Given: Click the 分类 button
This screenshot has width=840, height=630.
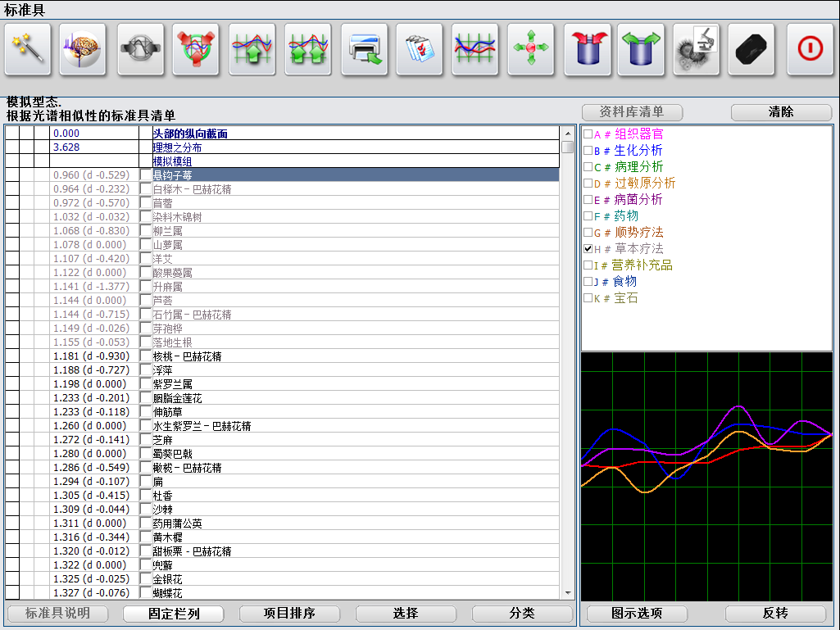Looking at the screenshot, I should pos(522,614).
